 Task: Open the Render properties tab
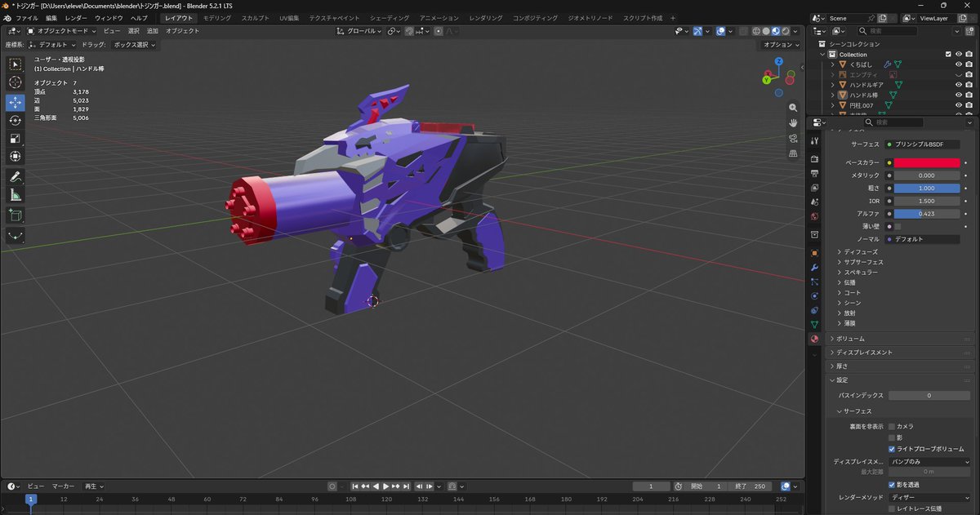pyautogui.click(x=814, y=158)
